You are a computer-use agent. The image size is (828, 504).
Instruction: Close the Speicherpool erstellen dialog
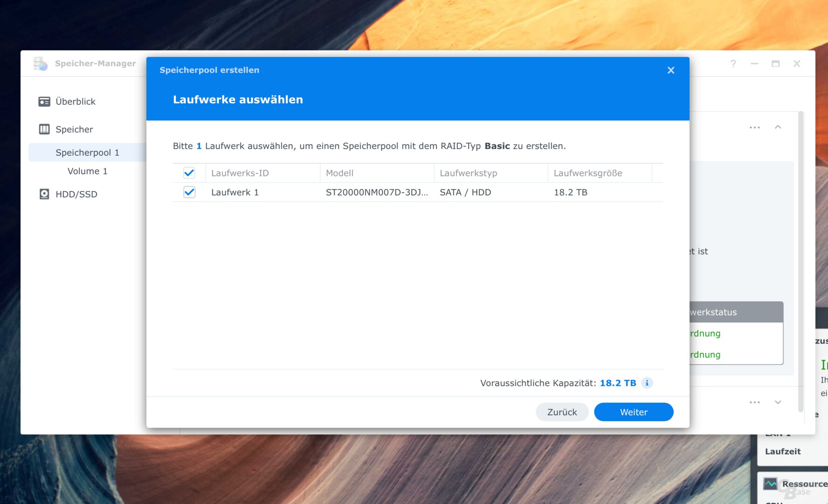tap(671, 70)
